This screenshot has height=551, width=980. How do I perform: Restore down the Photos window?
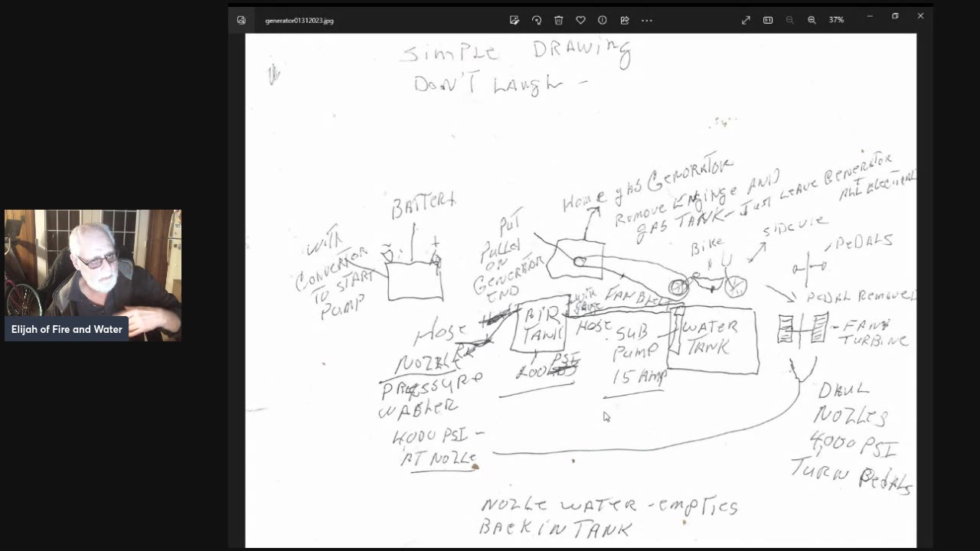click(x=895, y=16)
